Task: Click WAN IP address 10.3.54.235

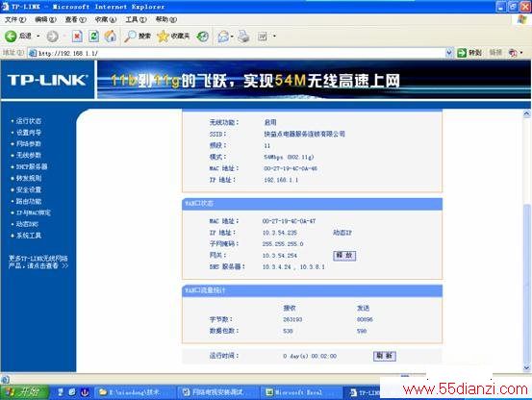Action: point(280,233)
